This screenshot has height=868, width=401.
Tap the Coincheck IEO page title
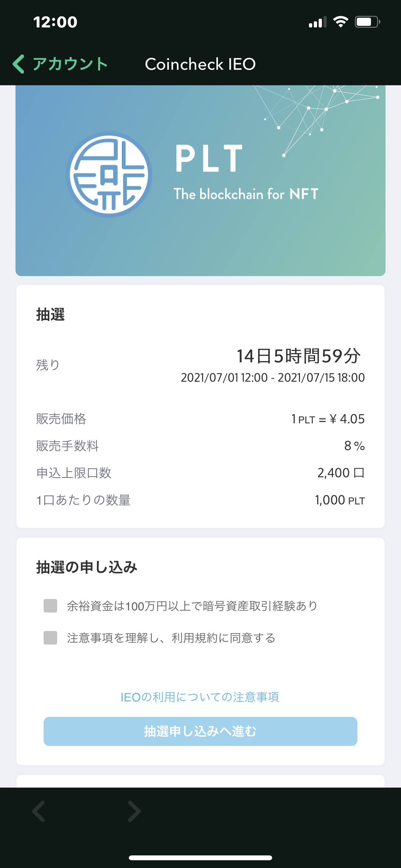[x=200, y=64]
